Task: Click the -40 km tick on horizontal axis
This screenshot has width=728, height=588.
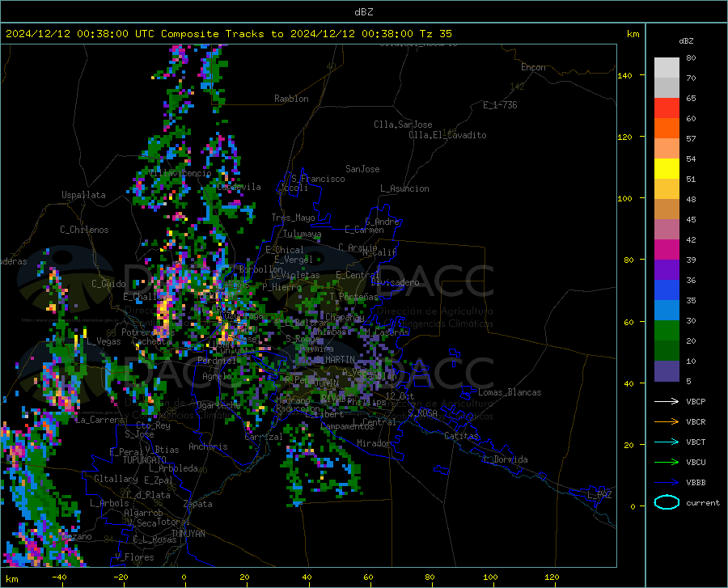Action: pos(59,577)
